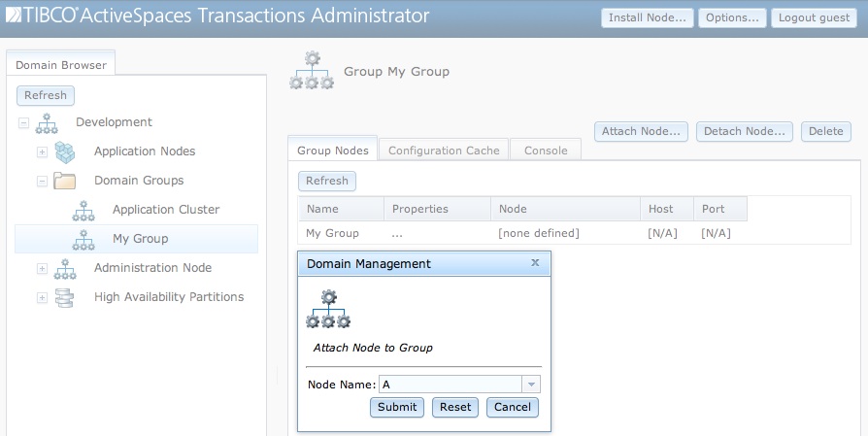868x436 pixels.
Task: Click the Install Node button
Action: (x=648, y=17)
